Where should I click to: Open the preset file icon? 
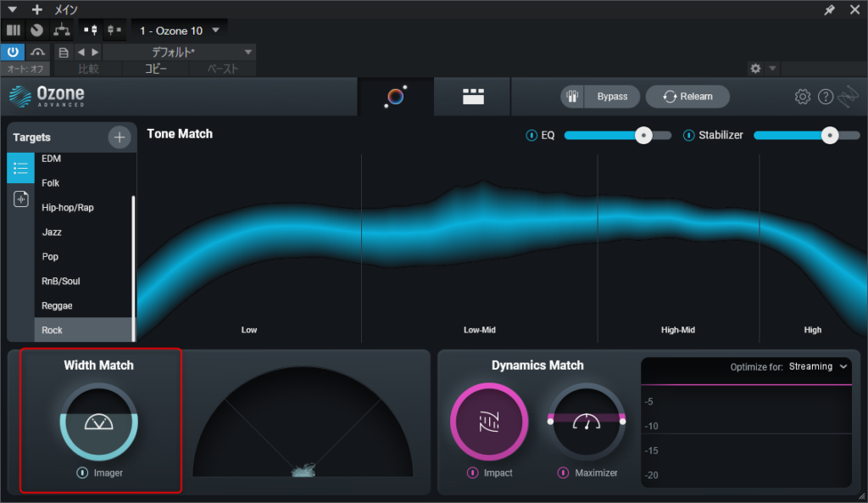point(64,52)
